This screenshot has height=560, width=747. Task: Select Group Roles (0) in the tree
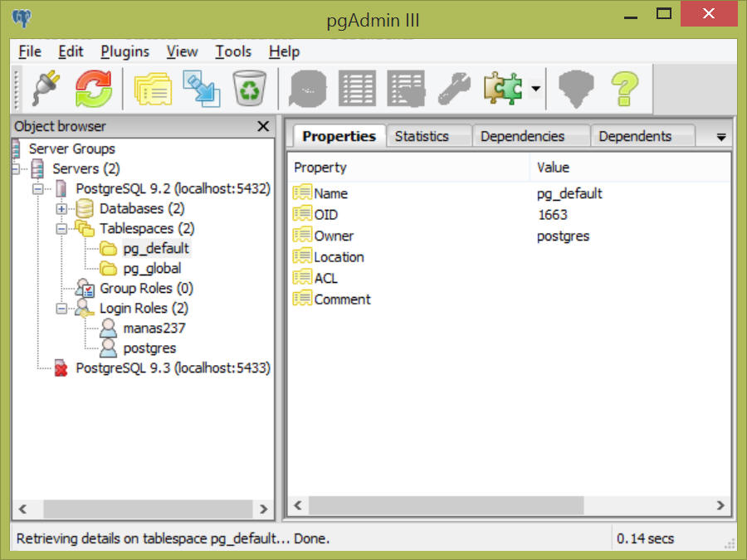point(146,289)
